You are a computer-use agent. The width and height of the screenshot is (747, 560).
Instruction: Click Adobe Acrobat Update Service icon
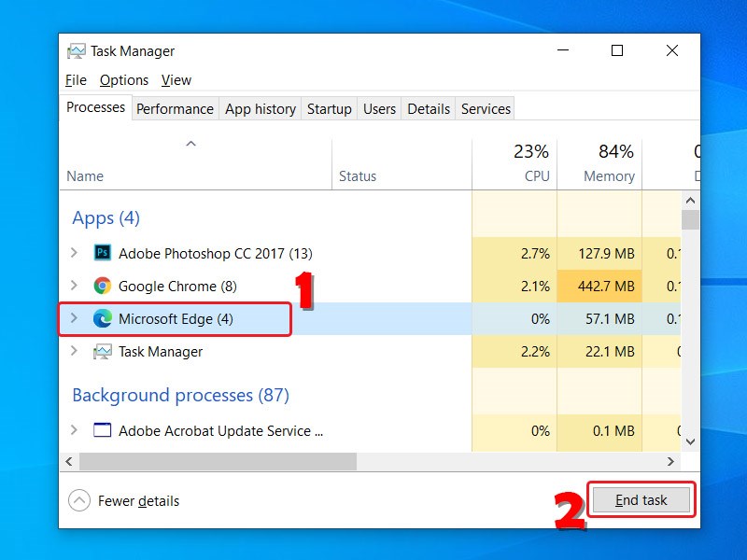pos(102,430)
